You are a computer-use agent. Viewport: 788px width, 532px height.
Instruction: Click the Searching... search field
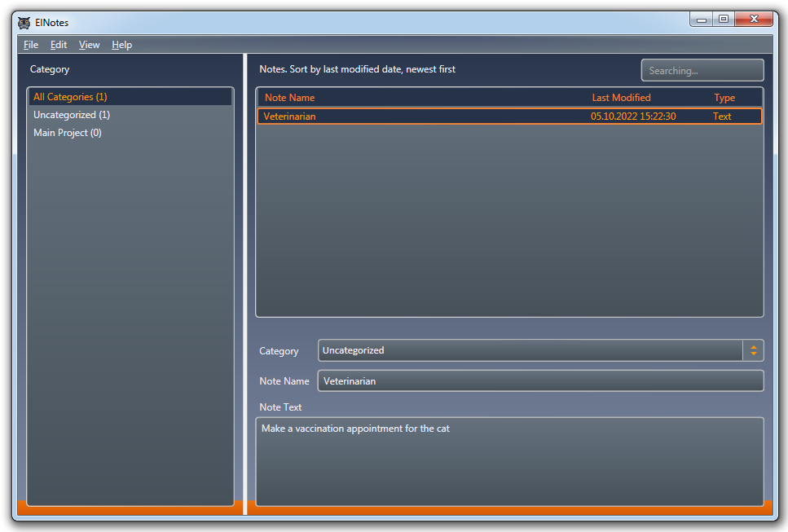pos(702,70)
